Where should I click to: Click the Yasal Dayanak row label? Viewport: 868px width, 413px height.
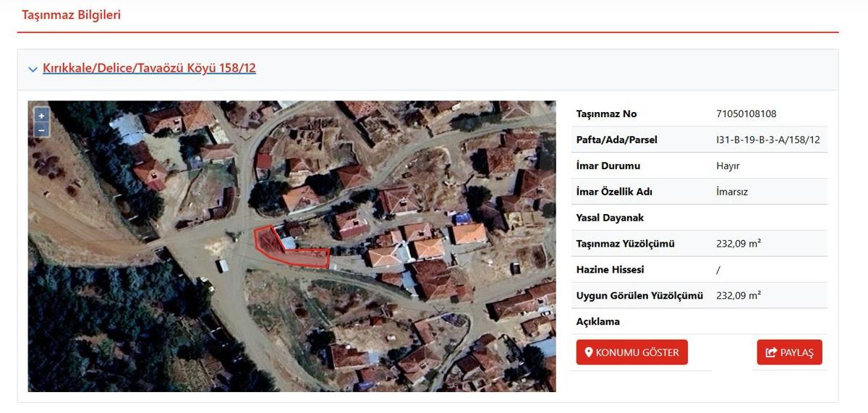tap(610, 218)
